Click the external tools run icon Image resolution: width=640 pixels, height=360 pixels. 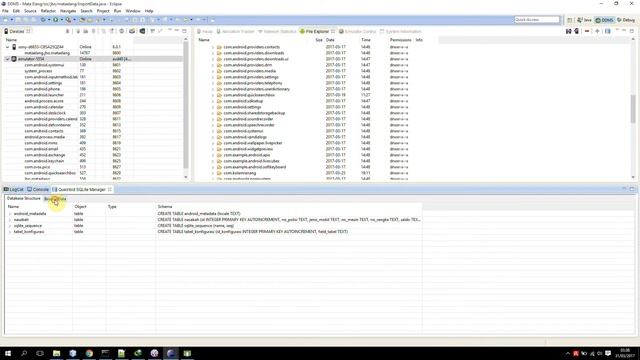pos(68,20)
